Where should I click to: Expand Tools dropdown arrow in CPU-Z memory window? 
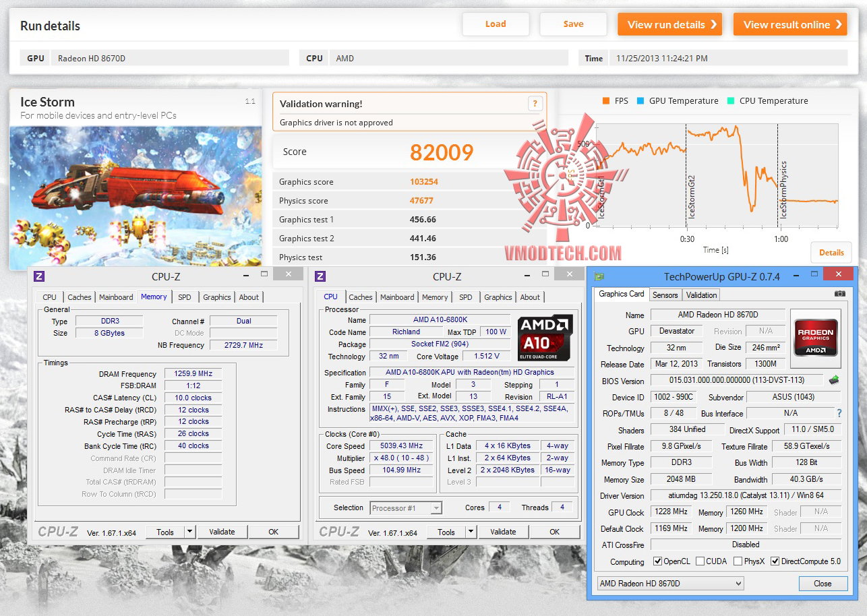189,532
